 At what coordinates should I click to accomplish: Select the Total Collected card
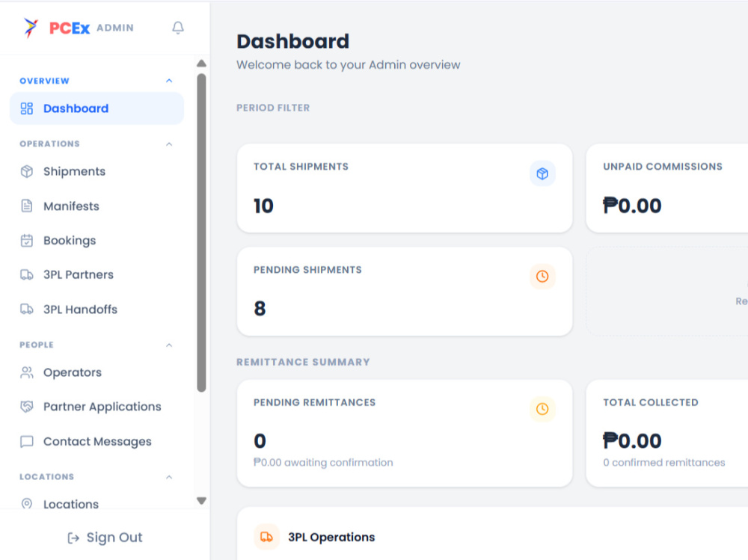[x=667, y=433]
